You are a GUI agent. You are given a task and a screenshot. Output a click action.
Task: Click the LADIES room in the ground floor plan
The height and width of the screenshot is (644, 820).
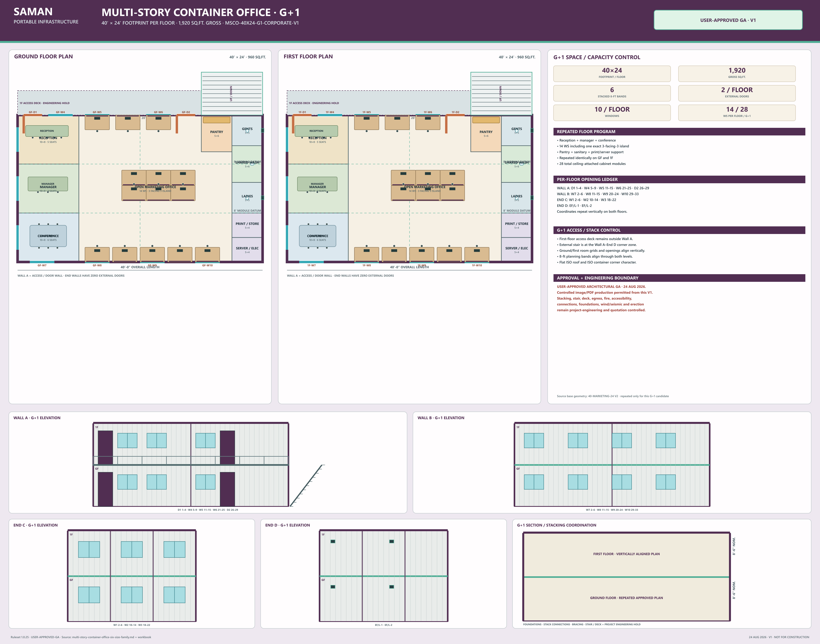(247, 197)
